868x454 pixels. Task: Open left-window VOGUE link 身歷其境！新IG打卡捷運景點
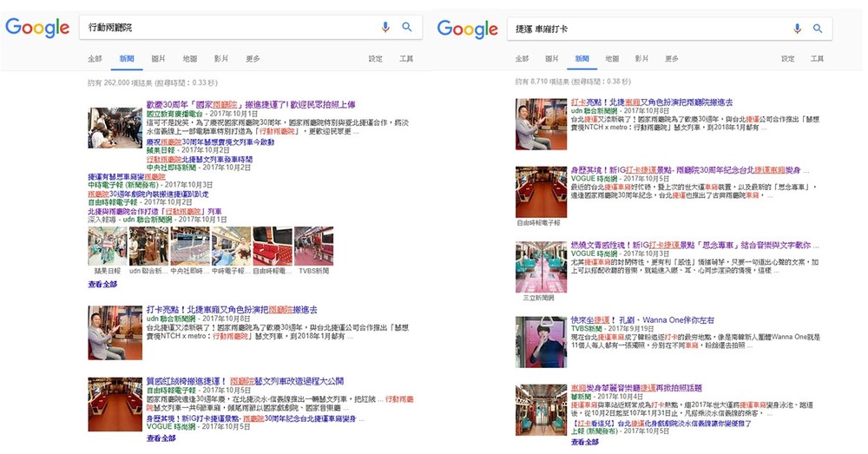(x=252, y=419)
